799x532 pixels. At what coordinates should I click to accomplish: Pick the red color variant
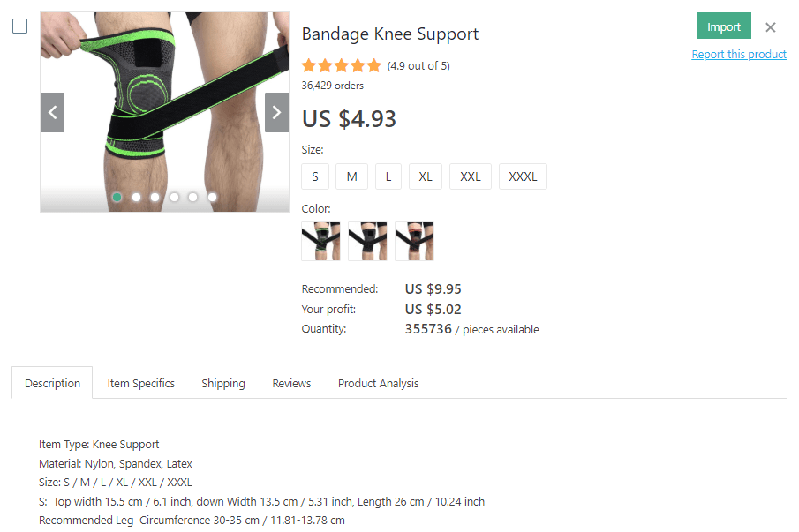pyautogui.click(x=414, y=242)
